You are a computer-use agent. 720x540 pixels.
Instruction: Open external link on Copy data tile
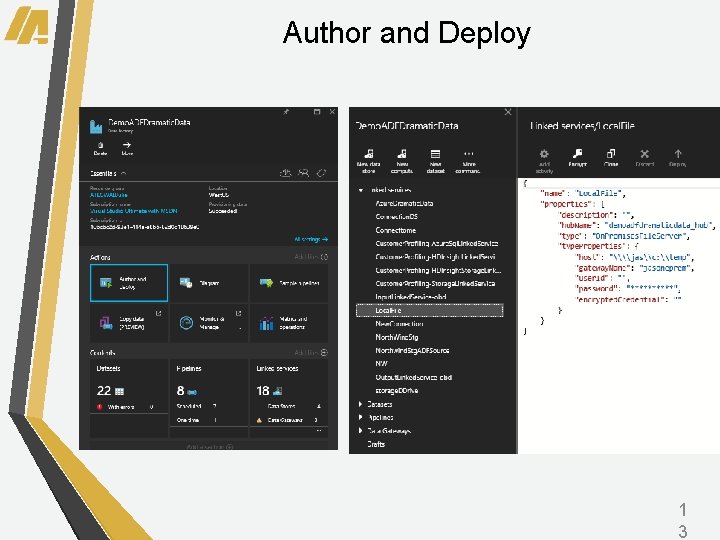pyautogui.click(x=158, y=313)
